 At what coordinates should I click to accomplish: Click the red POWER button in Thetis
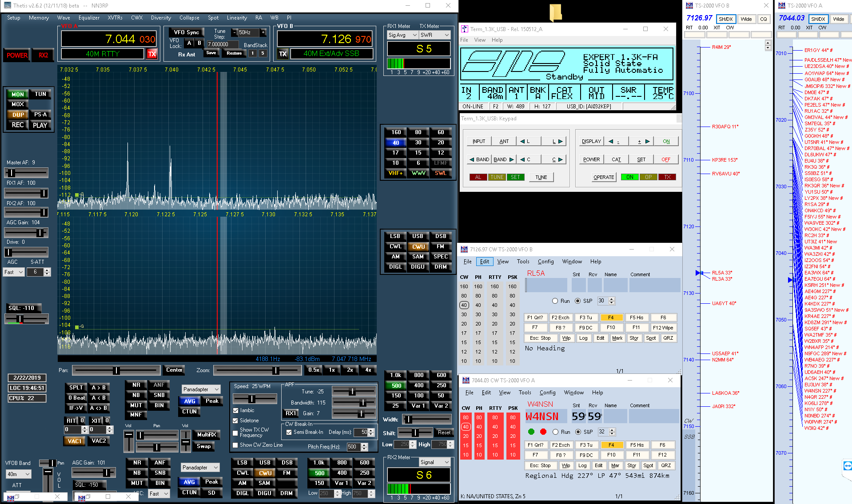pyautogui.click(x=17, y=55)
